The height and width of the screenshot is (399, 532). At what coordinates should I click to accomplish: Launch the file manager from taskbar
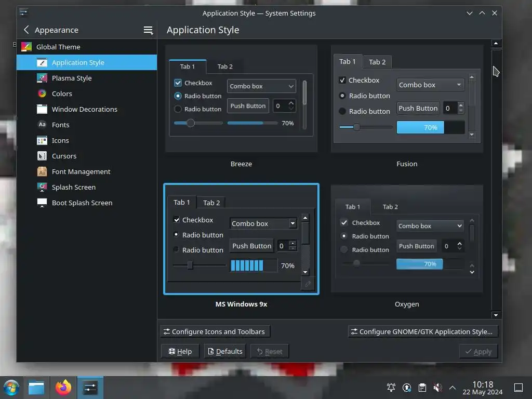tap(36, 388)
